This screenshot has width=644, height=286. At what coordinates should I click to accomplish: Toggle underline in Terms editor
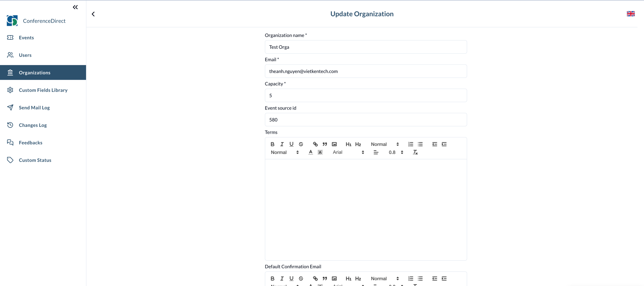(291, 144)
